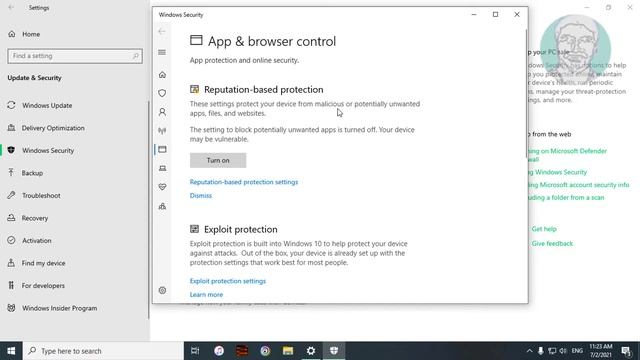Select App & browser control sidebar icon
640x360 pixels.
click(x=162, y=149)
